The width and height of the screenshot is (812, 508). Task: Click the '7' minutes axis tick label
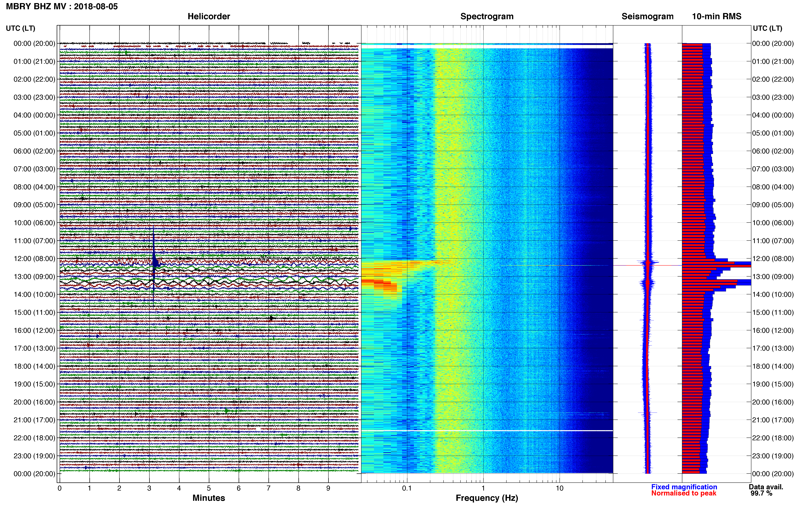point(269,488)
